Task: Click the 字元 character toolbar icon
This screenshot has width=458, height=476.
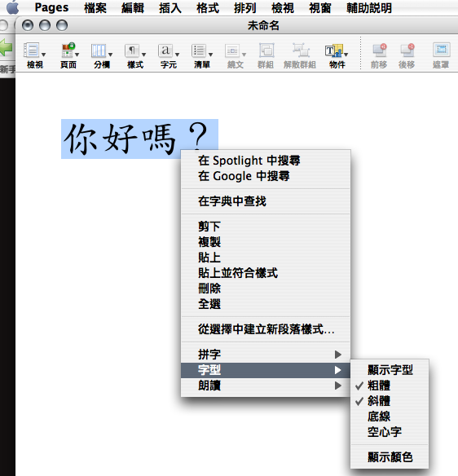Action: 165,51
